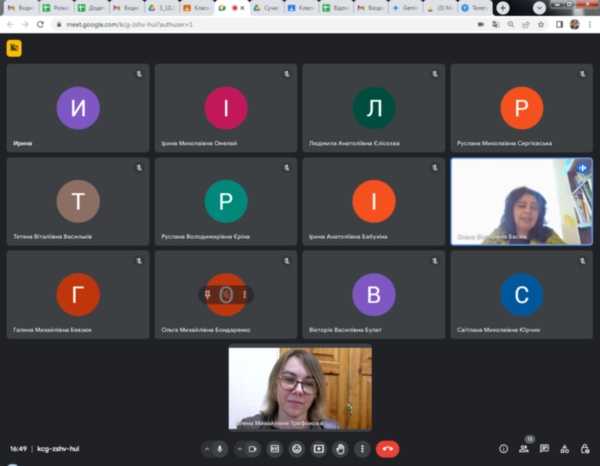Image resolution: width=600 pixels, height=466 pixels.
Task: Turn off camera in bottom control bar
Action: point(253,449)
